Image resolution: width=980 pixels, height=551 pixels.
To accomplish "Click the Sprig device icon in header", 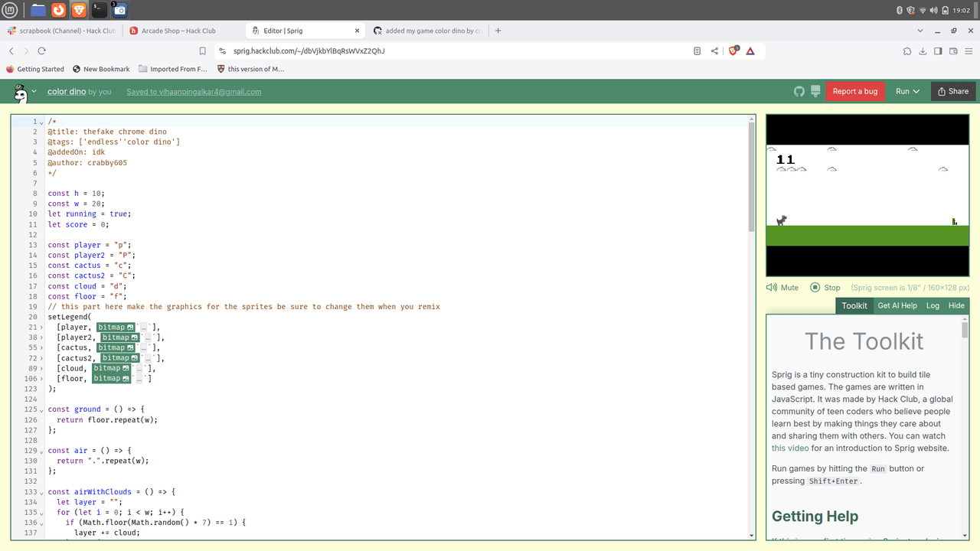I will point(816,91).
